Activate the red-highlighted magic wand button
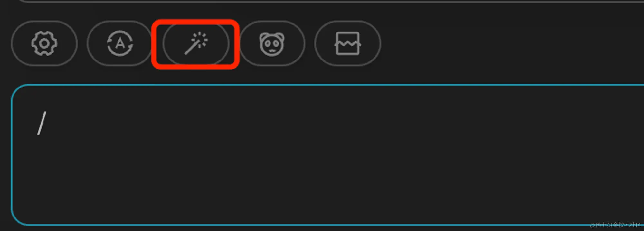 point(195,44)
